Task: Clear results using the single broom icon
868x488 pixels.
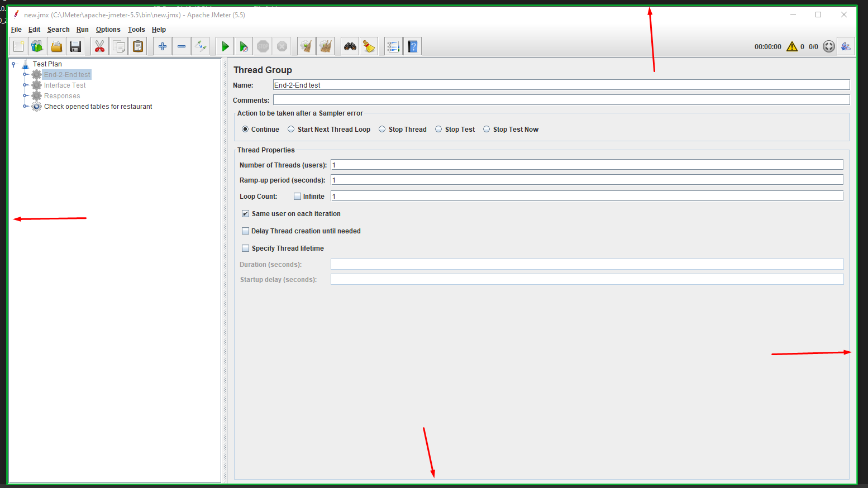Action: point(306,46)
